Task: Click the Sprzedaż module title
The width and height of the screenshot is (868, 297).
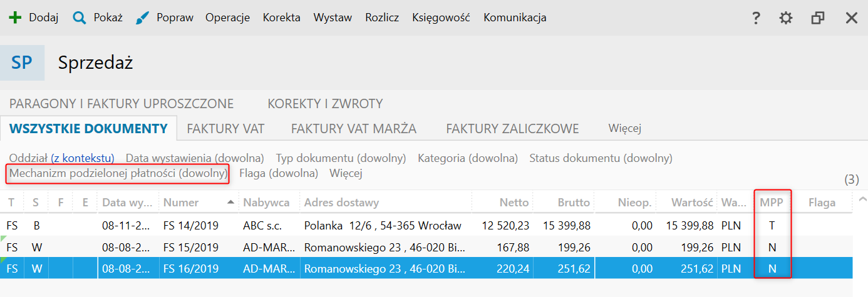Action: click(96, 63)
